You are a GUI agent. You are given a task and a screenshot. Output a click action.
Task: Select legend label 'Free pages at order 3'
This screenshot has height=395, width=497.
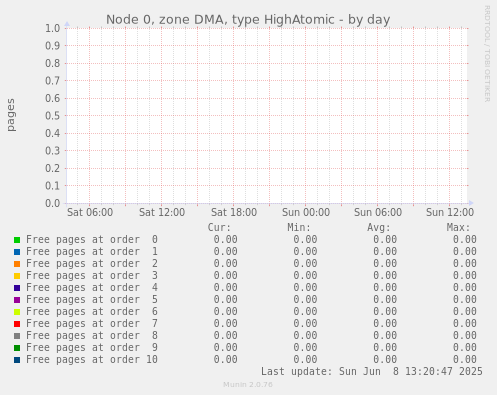[92, 276]
